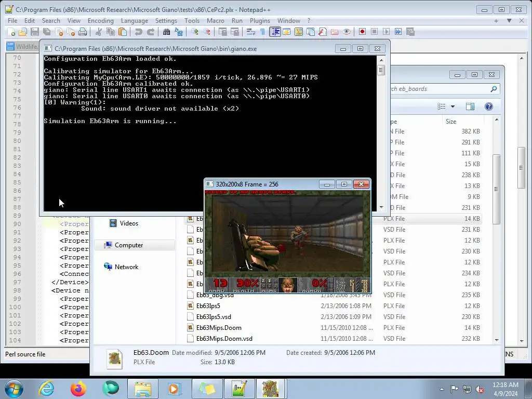Play back the recorded macro

[x=386, y=32]
